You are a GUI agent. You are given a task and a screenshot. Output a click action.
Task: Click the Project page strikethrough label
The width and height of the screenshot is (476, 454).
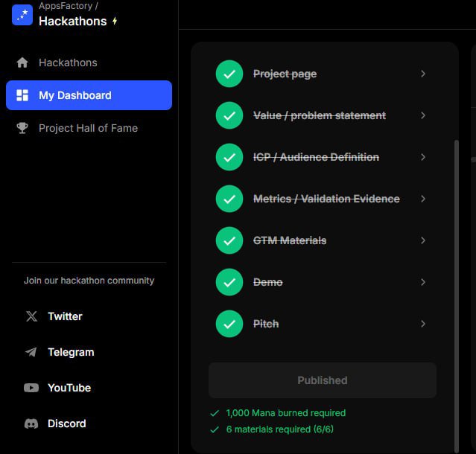tap(285, 74)
